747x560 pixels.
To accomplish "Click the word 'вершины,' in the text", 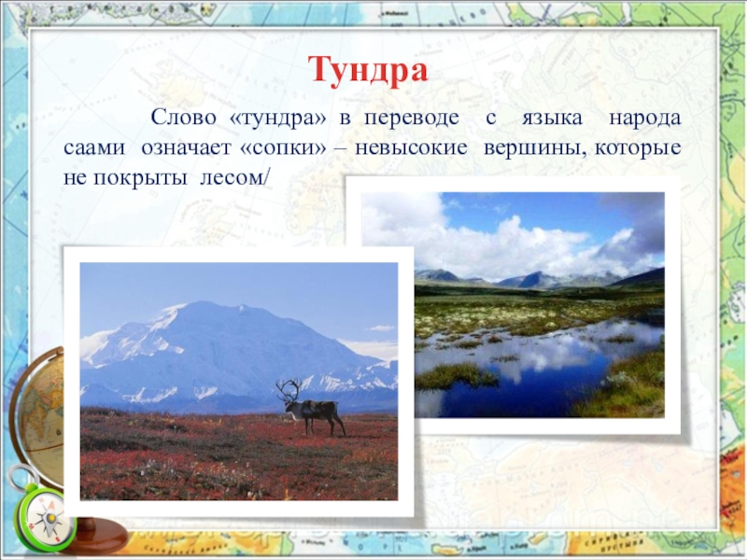I will click(535, 148).
